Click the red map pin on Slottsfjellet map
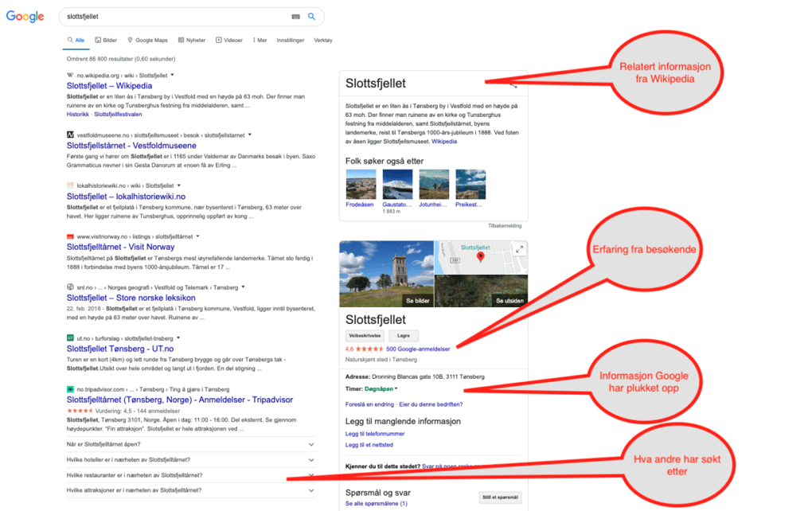 click(x=480, y=257)
